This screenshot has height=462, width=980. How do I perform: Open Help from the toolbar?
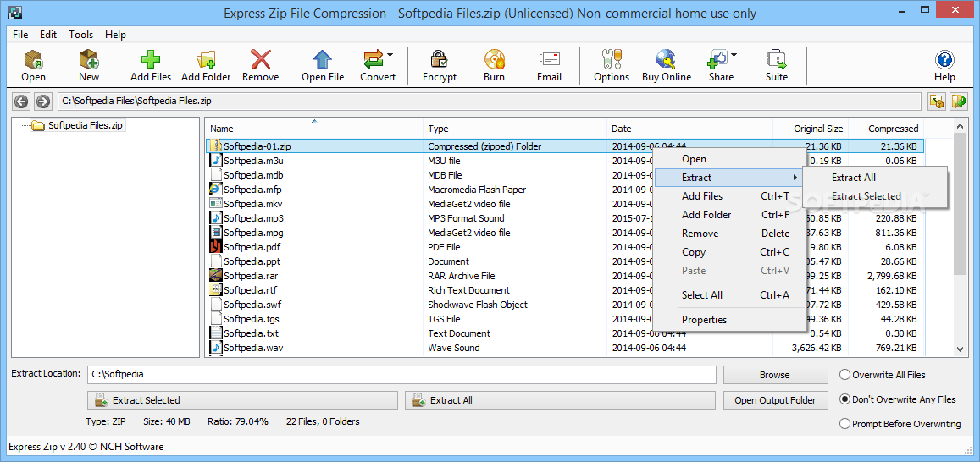point(944,65)
